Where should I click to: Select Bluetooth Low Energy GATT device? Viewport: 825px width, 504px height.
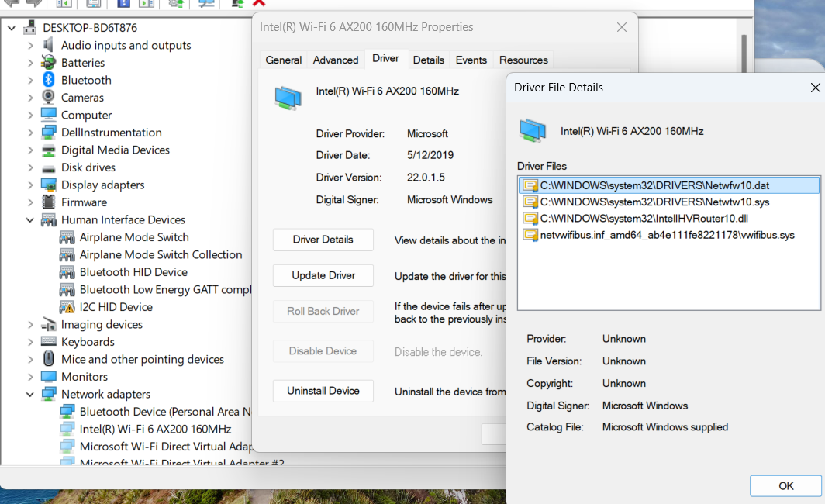click(x=165, y=289)
